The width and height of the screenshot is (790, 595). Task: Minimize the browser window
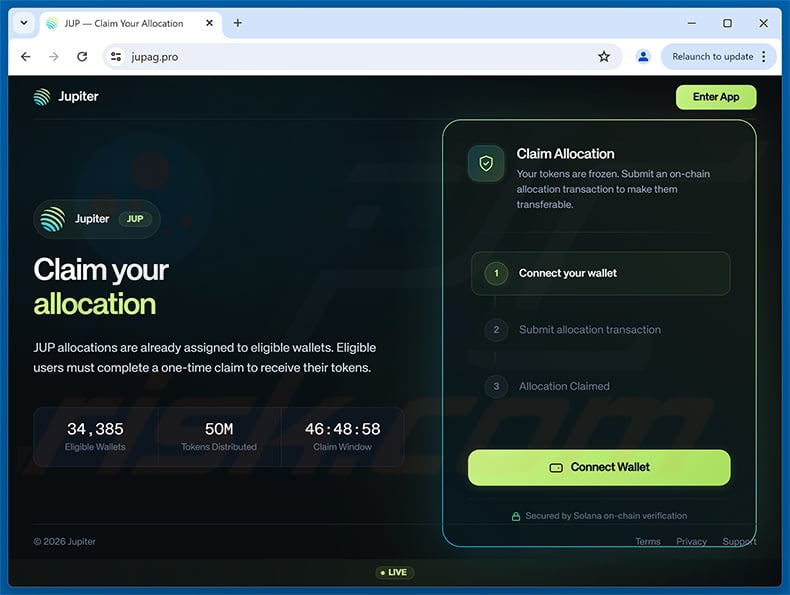click(692, 23)
